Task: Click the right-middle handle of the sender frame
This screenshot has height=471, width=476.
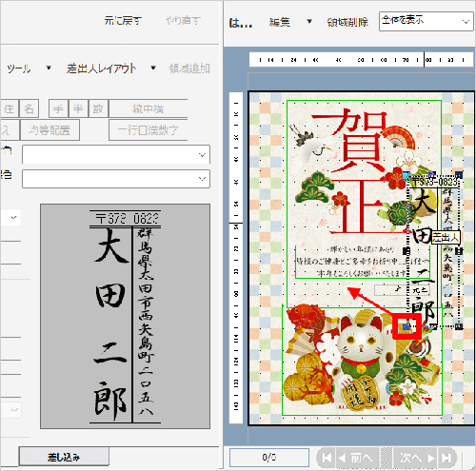Action: tap(459, 251)
